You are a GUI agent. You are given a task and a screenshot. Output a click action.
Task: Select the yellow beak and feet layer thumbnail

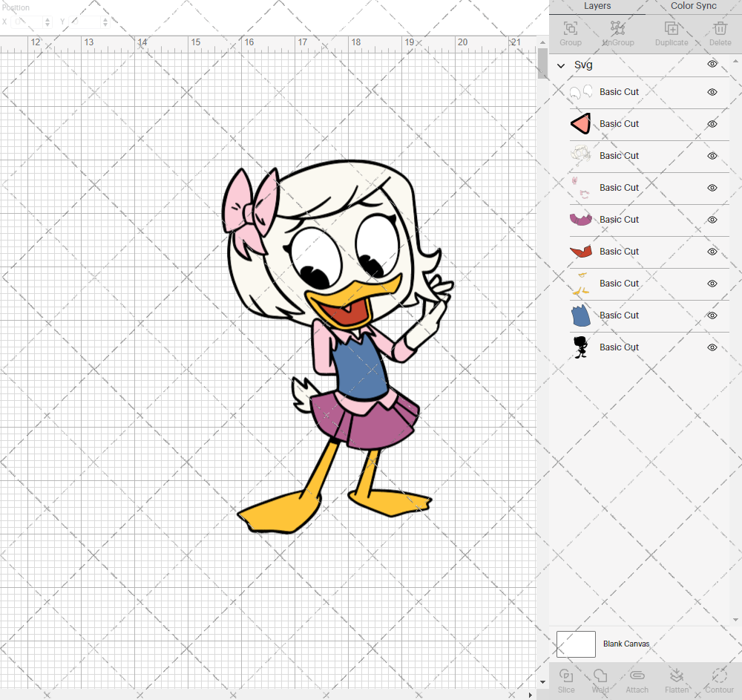click(581, 284)
